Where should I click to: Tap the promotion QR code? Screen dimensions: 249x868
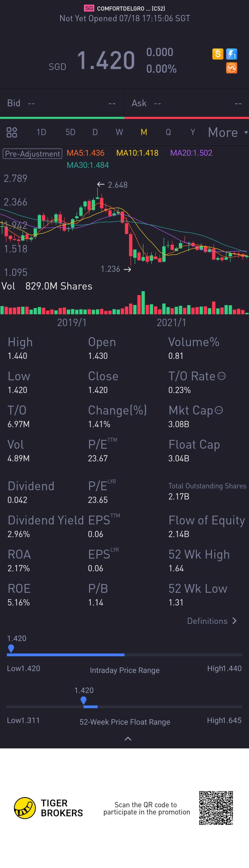[x=216, y=808]
